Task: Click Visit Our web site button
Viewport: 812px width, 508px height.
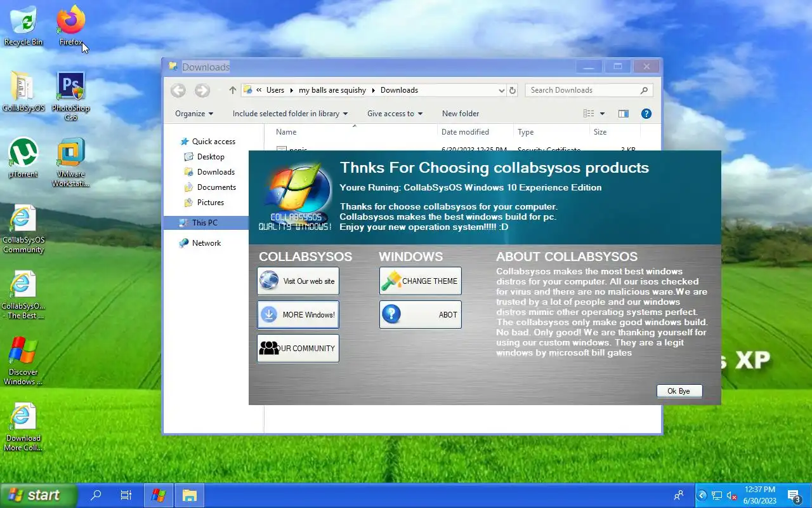Action: (298, 281)
